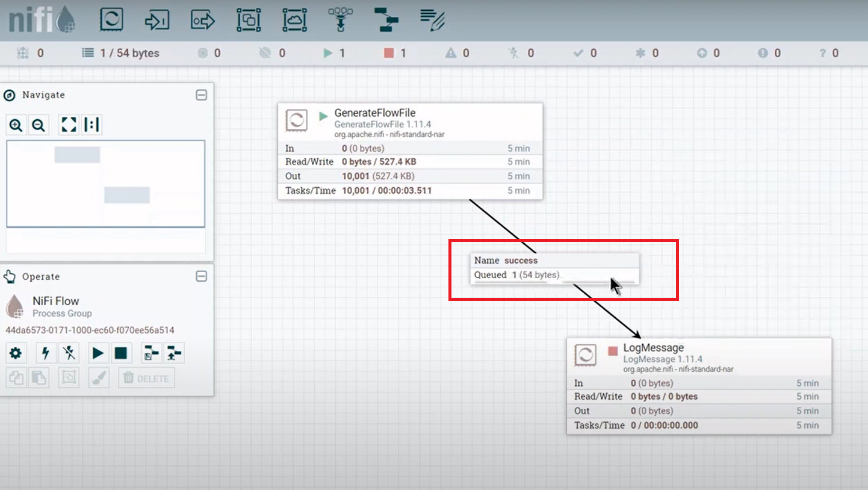Zoom out using the Navigate panel
The height and width of the screenshot is (490, 868).
[39, 125]
